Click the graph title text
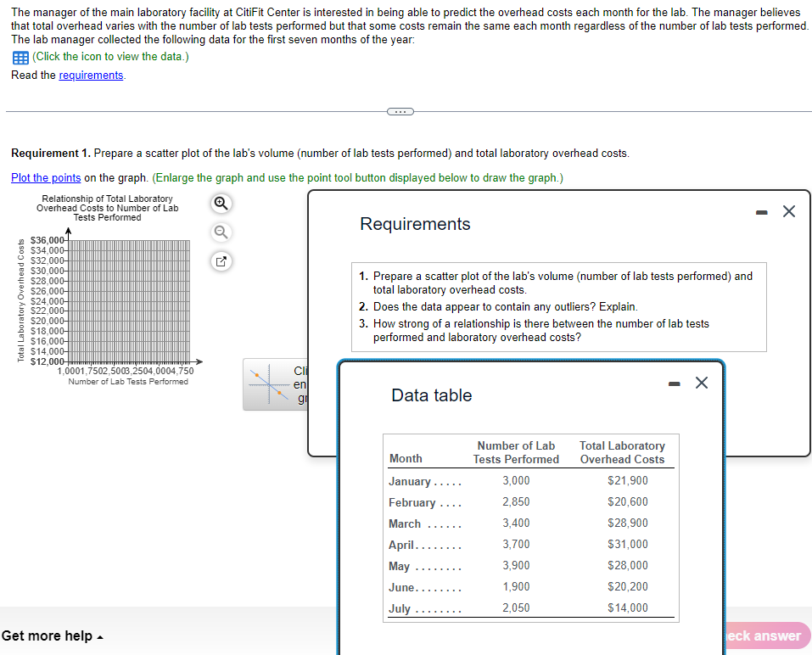This screenshot has width=812, height=655. [107, 208]
